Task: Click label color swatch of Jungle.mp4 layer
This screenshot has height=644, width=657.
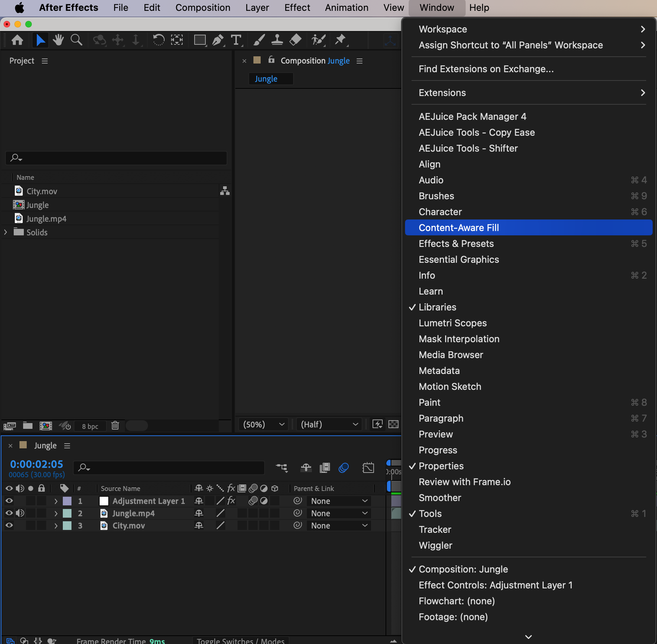Action: [x=67, y=513]
